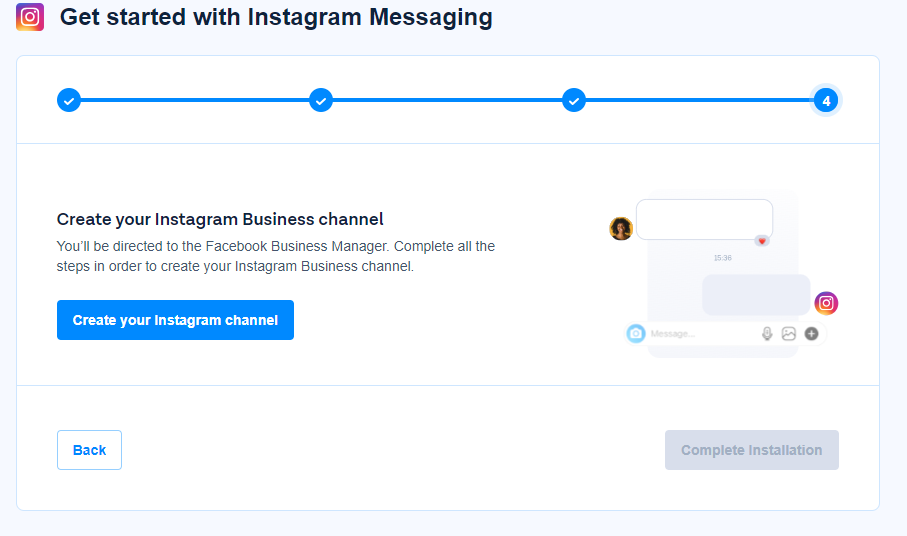Click the image gallery icon in message bar
This screenshot has height=536, width=907.
(x=788, y=334)
